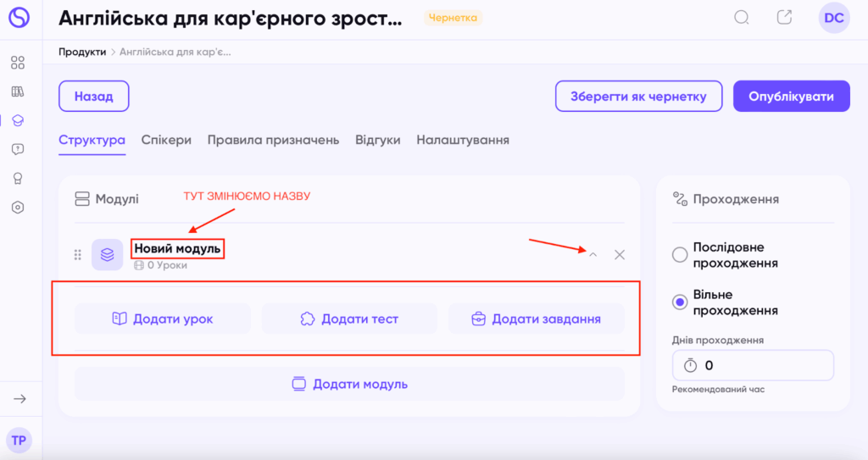Expand the sidebar with the arrow icon

[x=20, y=398]
